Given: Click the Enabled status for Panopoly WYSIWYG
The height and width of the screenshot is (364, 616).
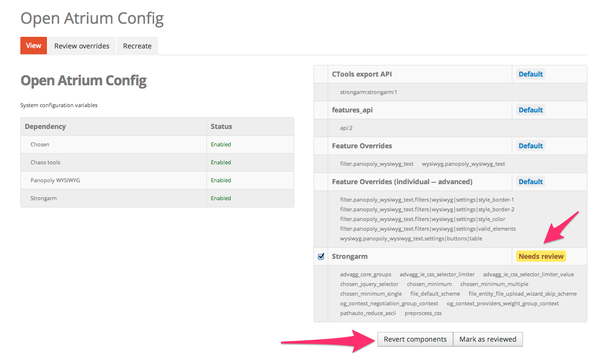Looking at the screenshot, I should click(221, 180).
